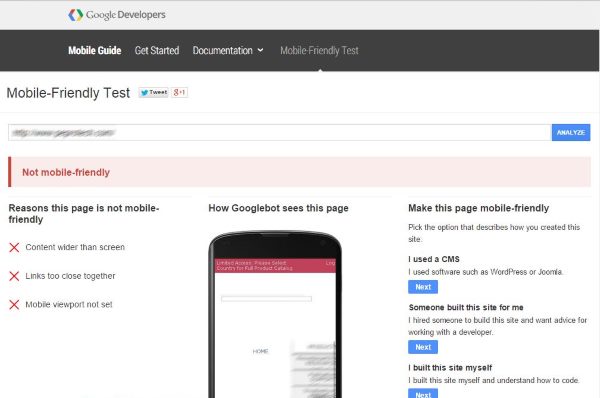Image resolution: width=600 pixels, height=398 pixels.
Task: Click the 'I used a CMS' heading
Action: (x=434, y=259)
